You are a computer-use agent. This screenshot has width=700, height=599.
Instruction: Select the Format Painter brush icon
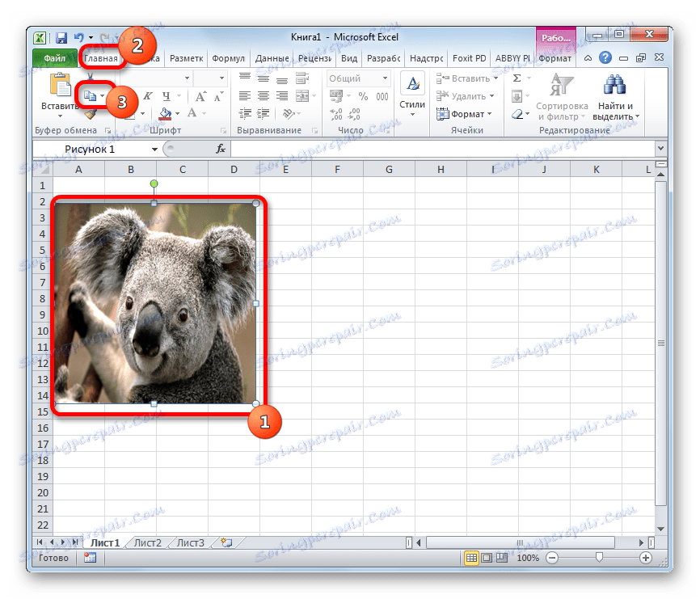pos(90,113)
